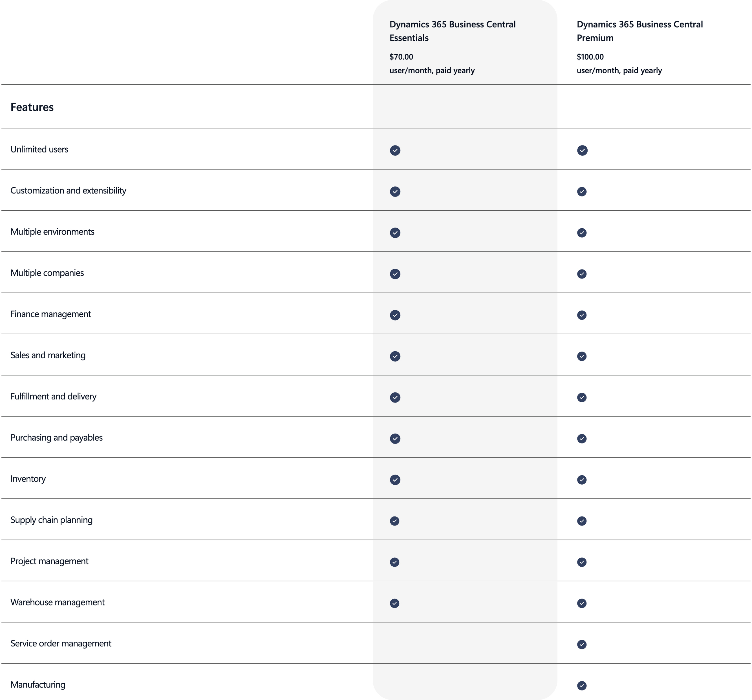This screenshot has width=752, height=700.
Task: Click the $100.00 price
Action: 590,57
